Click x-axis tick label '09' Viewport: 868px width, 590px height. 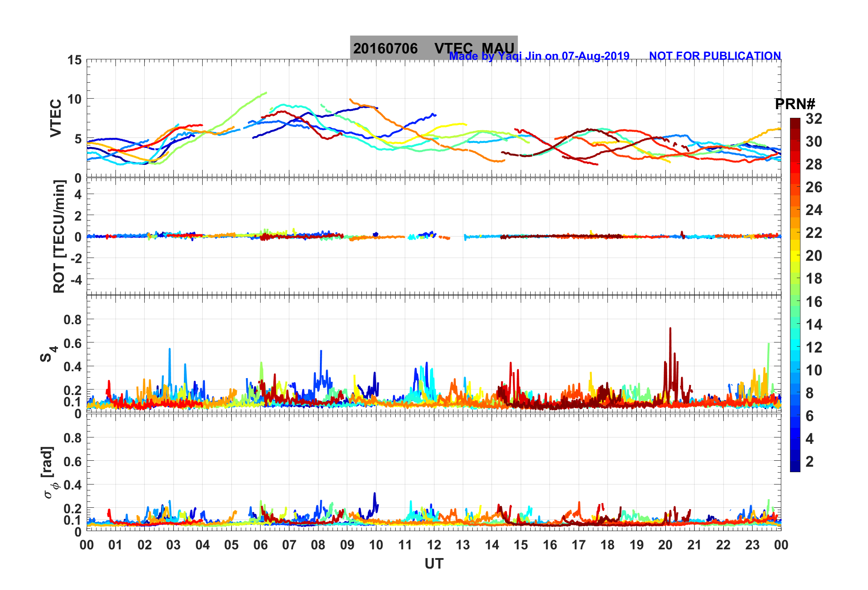click(x=347, y=545)
